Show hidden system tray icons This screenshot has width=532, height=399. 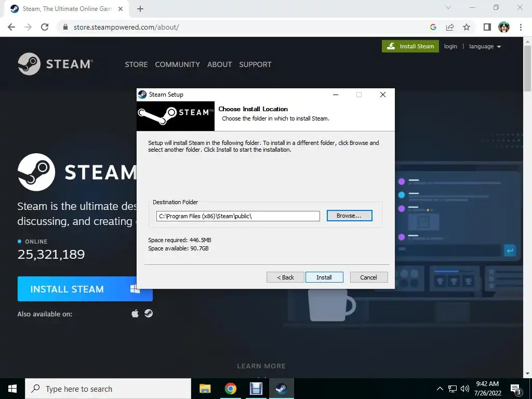(x=440, y=389)
